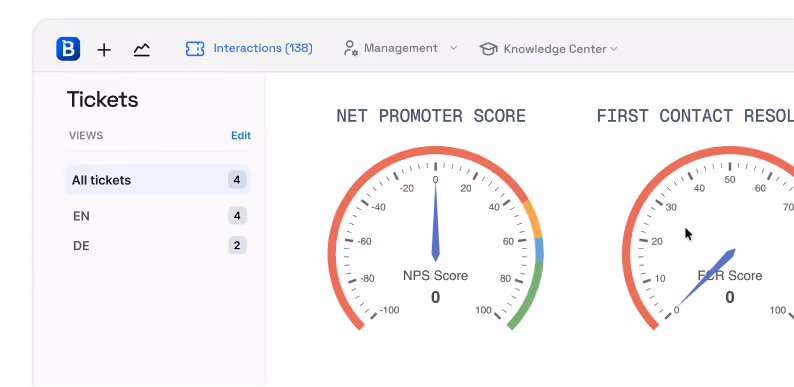Click the blue B app logo

[x=68, y=49]
